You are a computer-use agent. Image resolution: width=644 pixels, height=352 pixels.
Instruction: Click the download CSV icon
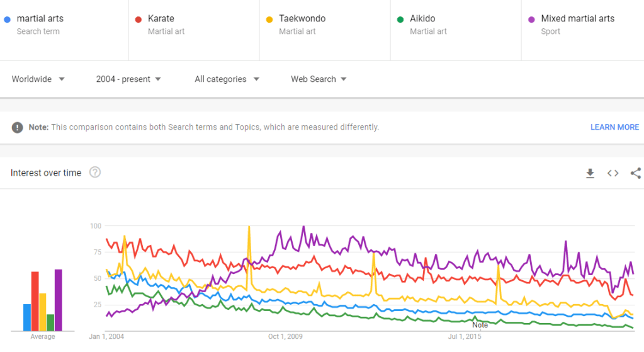(590, 173)
